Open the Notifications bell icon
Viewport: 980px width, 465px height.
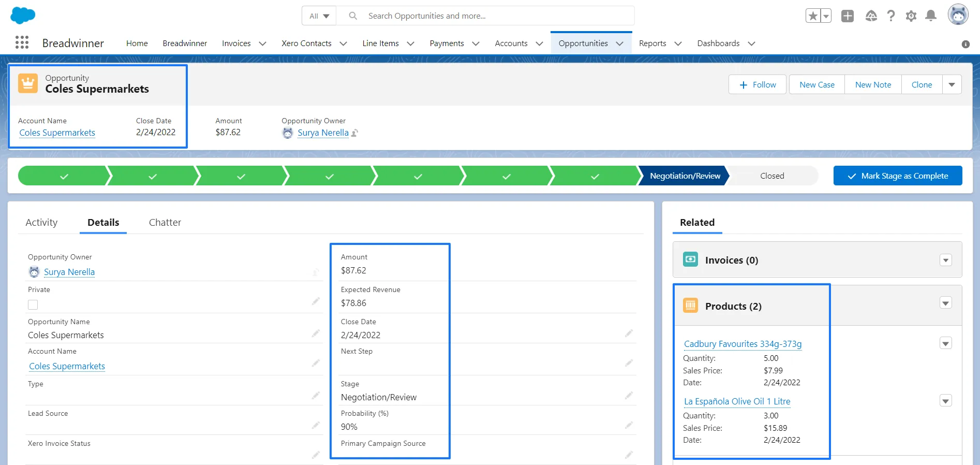931,16
